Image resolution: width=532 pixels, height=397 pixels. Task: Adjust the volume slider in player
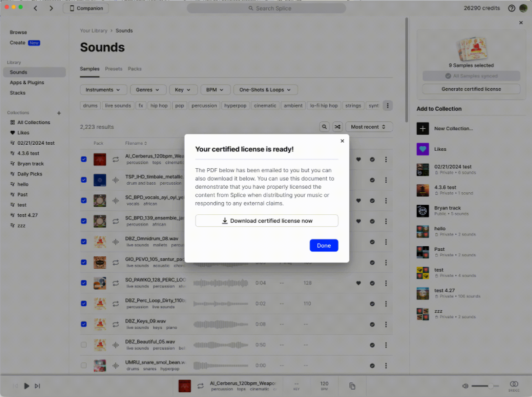tap(485, 386)
